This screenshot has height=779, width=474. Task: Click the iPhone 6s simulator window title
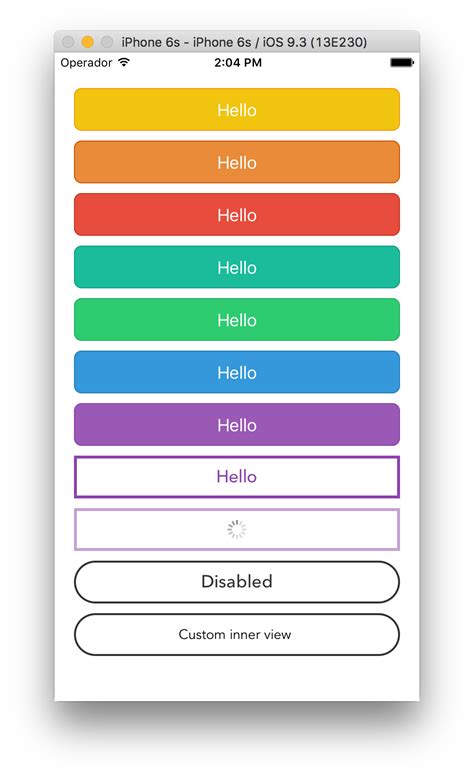[244, 42]
